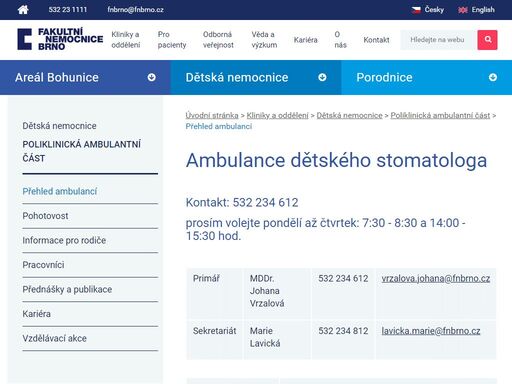Click the UK flag icon
512x384 pixels.
[463, 10]
